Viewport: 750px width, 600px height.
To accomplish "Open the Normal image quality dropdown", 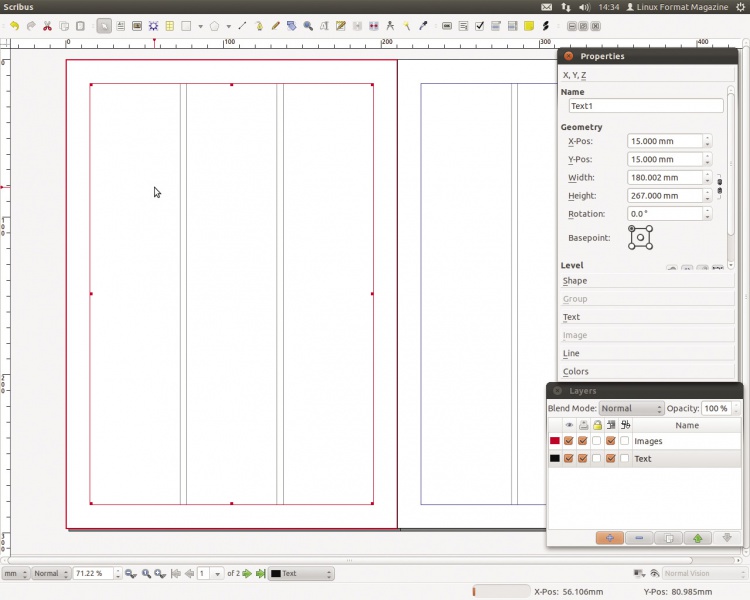I will pos(51,573).
